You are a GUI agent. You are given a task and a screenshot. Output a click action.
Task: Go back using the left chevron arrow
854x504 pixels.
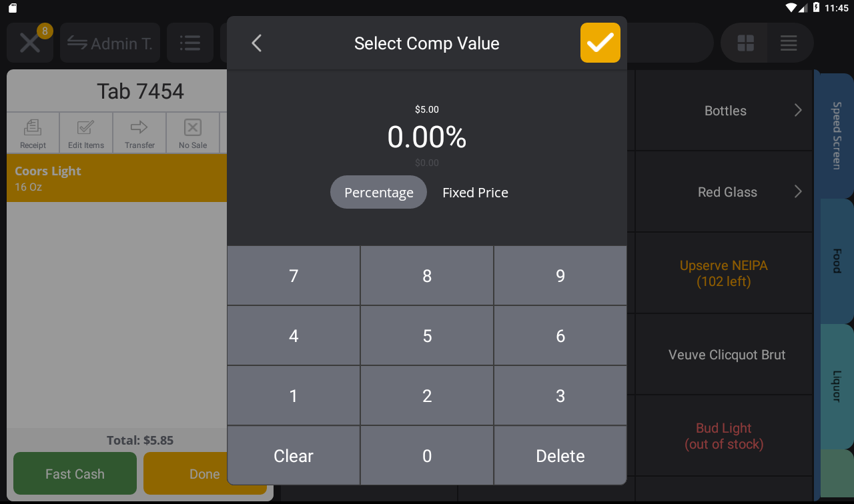point(257,43)
